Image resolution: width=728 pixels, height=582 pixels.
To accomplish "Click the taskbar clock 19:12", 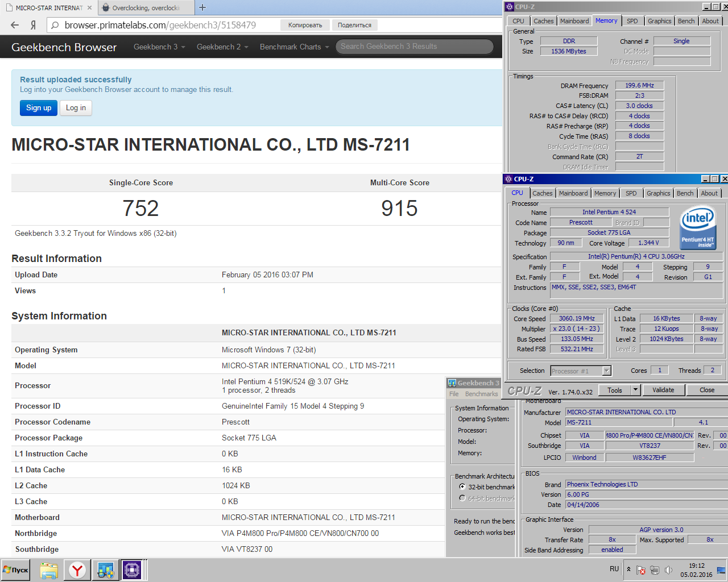I will [696, 566].
